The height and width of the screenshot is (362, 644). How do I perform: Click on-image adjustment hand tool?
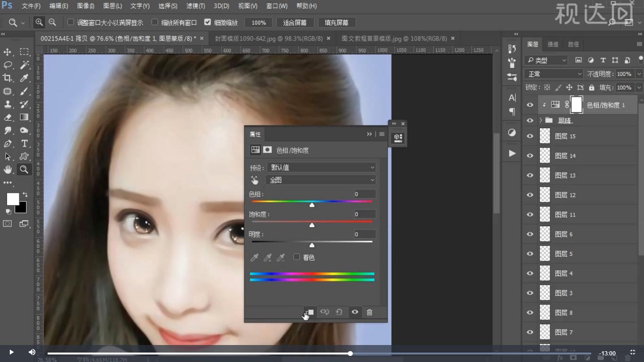(x=255, y=180)
